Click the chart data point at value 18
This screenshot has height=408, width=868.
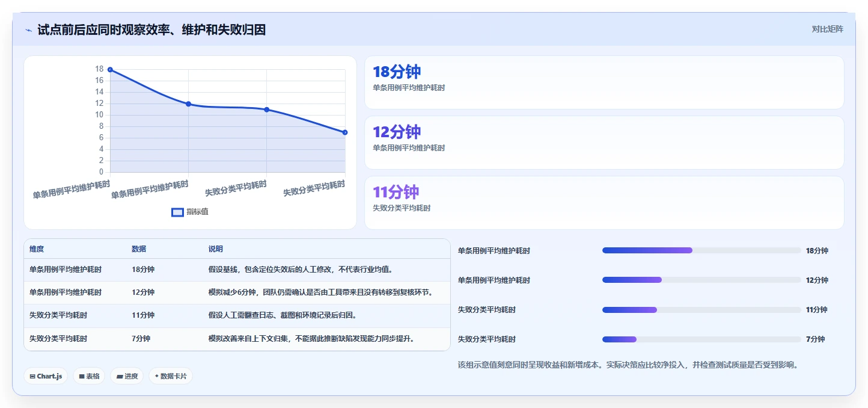110,70
